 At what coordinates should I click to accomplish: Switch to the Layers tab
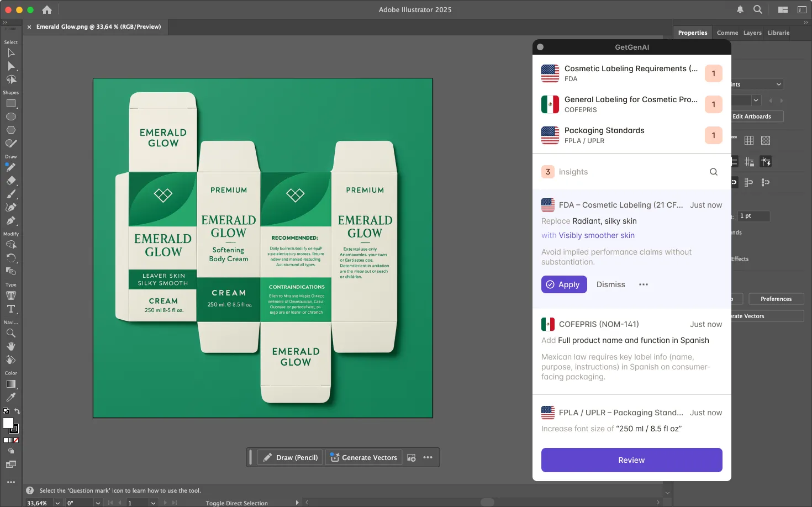click(752, 33)
